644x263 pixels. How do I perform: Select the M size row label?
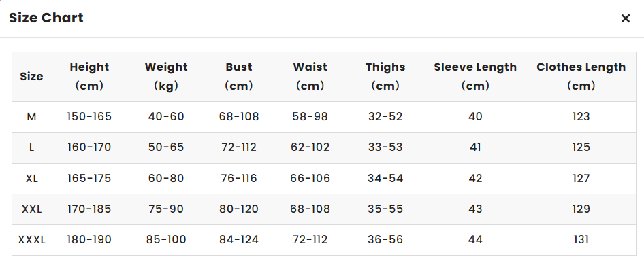31,117
